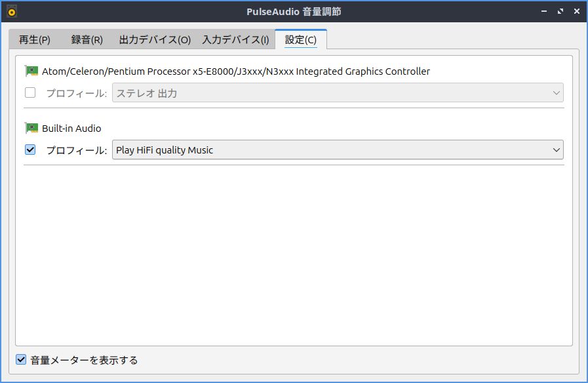Select the 入力デバイス(I) tab
The height and width of the screenshot is (383, 588).
(235, 39)
